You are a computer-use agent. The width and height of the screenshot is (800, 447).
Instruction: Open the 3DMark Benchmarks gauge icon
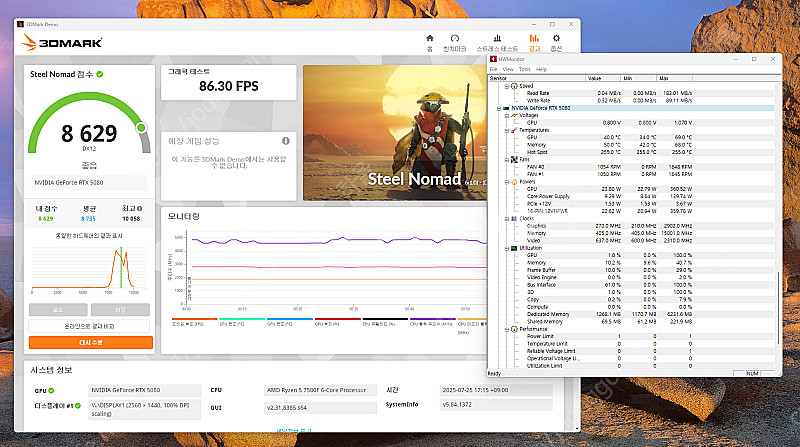click(455, 38)
